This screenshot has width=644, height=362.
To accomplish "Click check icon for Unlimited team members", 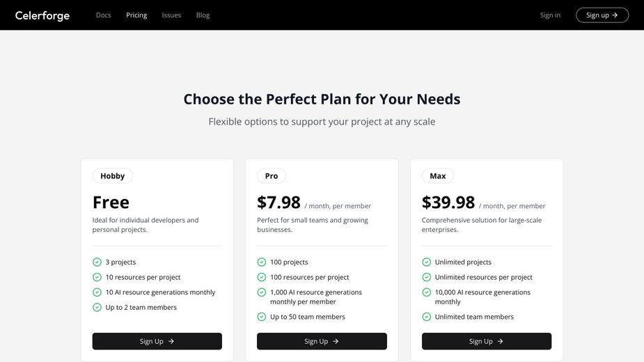I will (426, 317).
